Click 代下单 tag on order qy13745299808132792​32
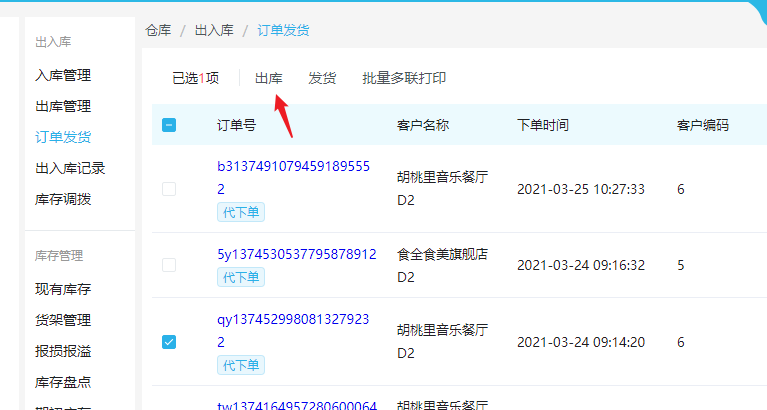This screenshot has height=410, width=767. (x=241, y=365)
